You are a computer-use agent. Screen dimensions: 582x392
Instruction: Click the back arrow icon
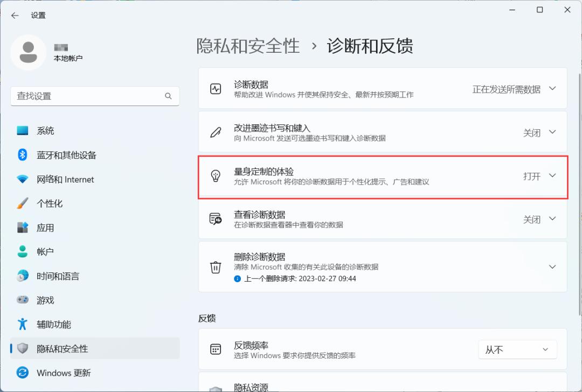coord(15,16)
